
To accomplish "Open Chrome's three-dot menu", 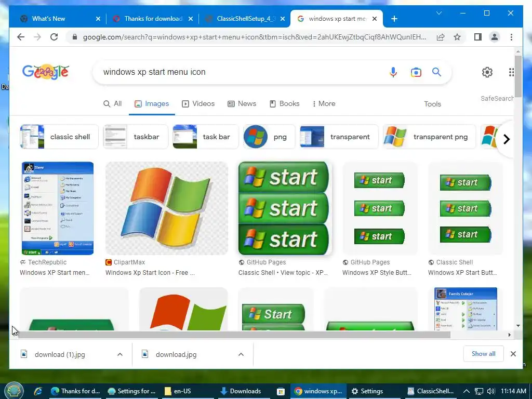I will 511,37.
